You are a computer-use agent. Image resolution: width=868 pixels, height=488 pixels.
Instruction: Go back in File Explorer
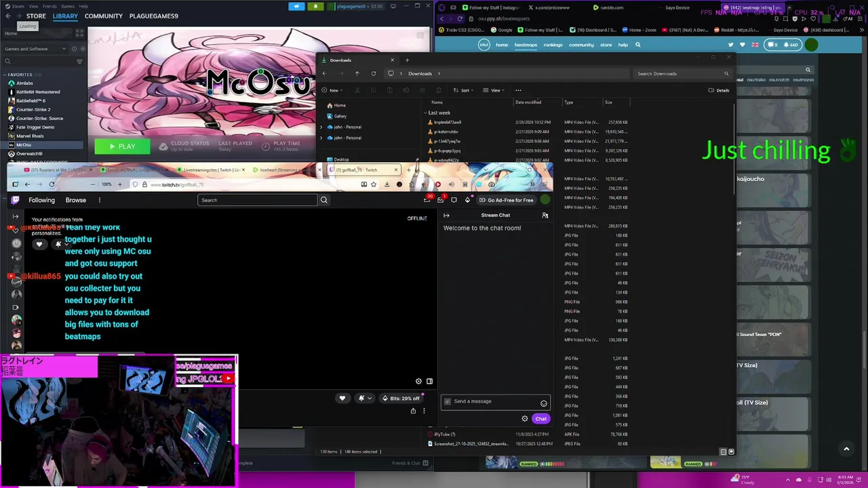coord(324,73)
